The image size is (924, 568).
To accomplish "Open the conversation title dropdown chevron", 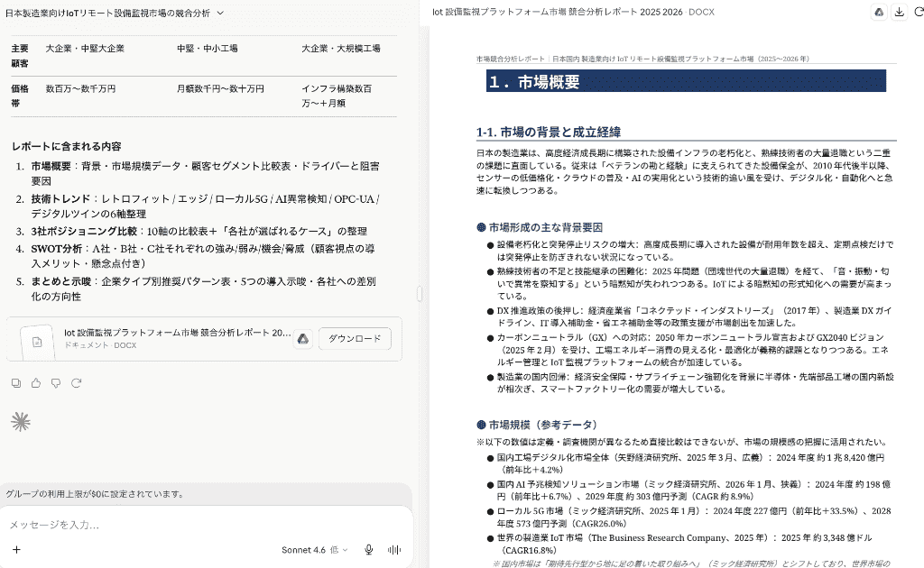I will (x=220, y=13).
